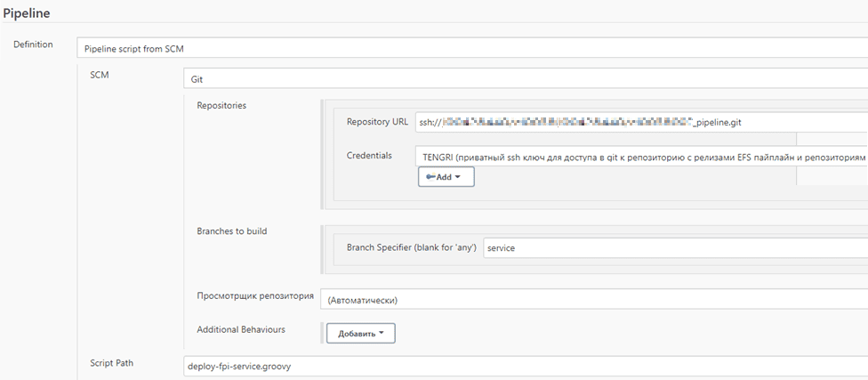Click the Pipeline section heading
Screen dimensions: 868x380
coord(26,14)
